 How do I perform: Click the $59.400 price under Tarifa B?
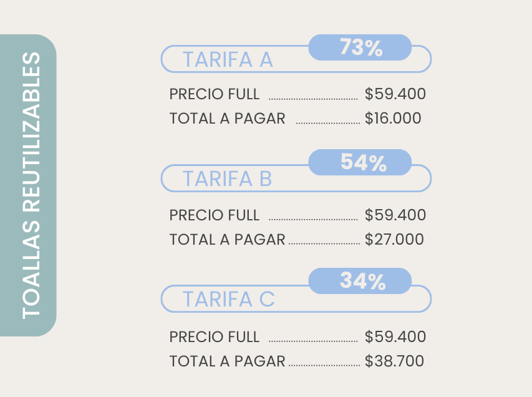pyautogui.click(x=395, y=215)
